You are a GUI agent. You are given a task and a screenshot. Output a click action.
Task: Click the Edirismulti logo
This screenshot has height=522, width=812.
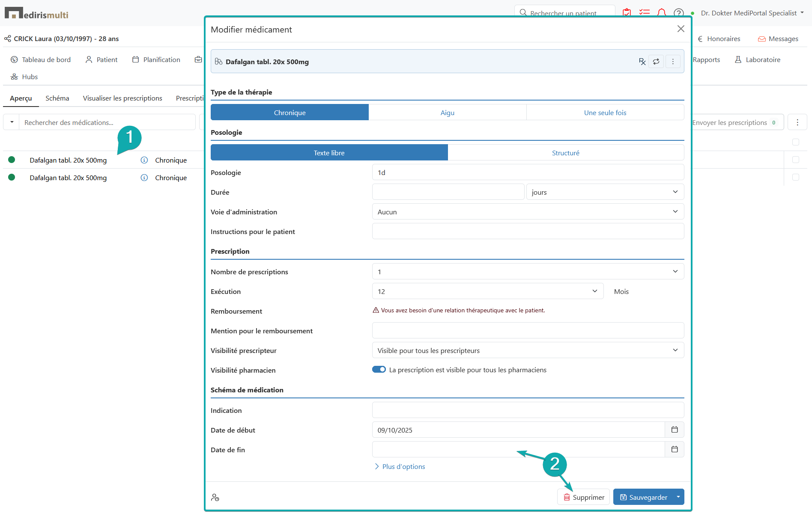click(x=36, y=13)
